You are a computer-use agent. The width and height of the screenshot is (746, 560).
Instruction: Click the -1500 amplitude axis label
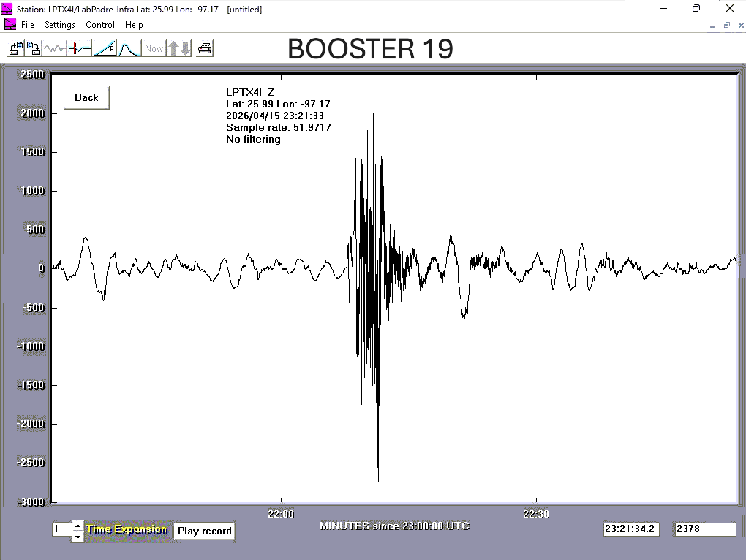[x=31, y=385]
